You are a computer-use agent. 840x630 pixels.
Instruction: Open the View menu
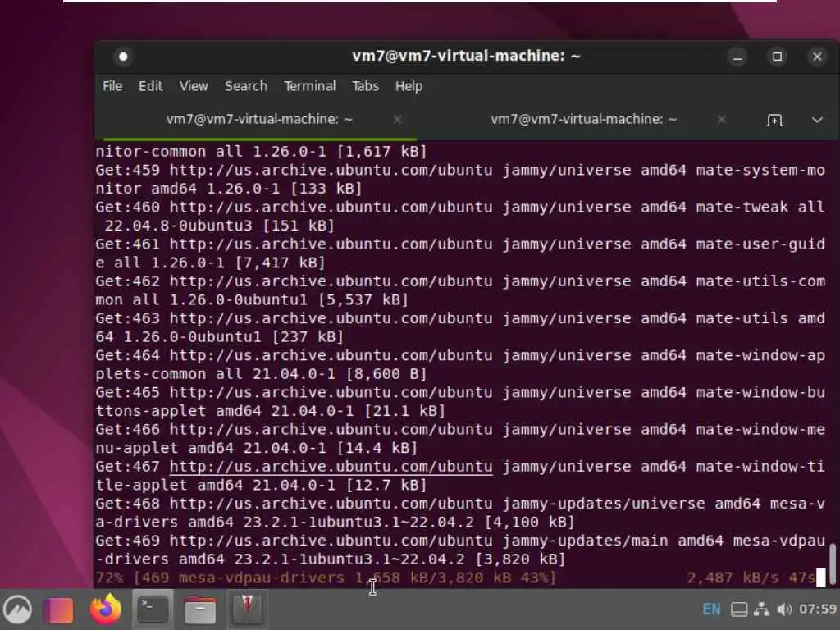tap(194, 86)
